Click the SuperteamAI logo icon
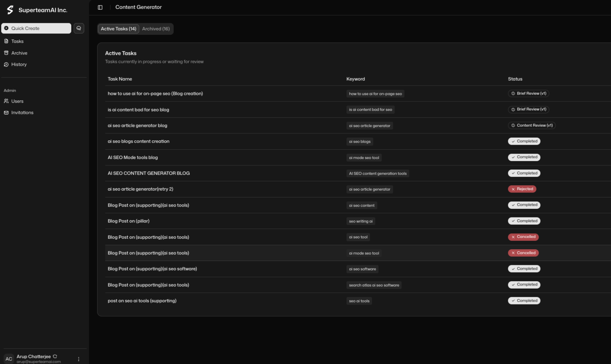The width and height of the screenshot is (611, 364). [x=10, y=10]
